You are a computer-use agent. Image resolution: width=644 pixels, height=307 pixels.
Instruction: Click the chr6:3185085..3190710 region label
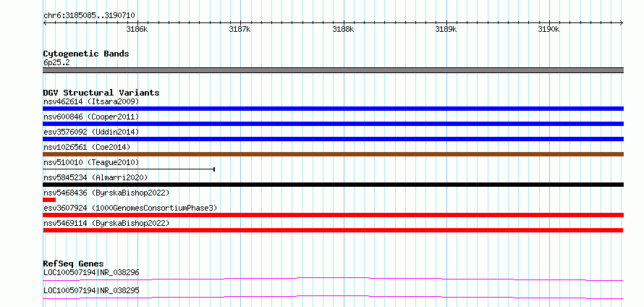click(x=89, y=16)
